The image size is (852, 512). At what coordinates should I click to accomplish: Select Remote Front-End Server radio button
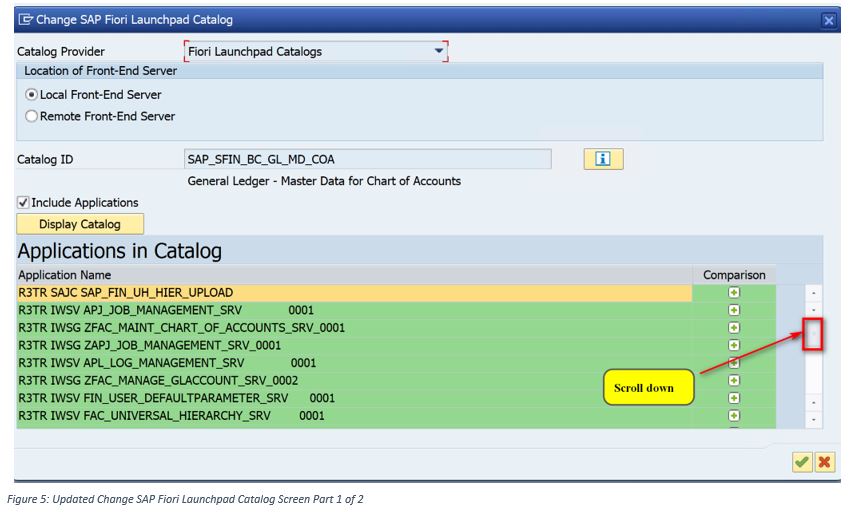32,116
